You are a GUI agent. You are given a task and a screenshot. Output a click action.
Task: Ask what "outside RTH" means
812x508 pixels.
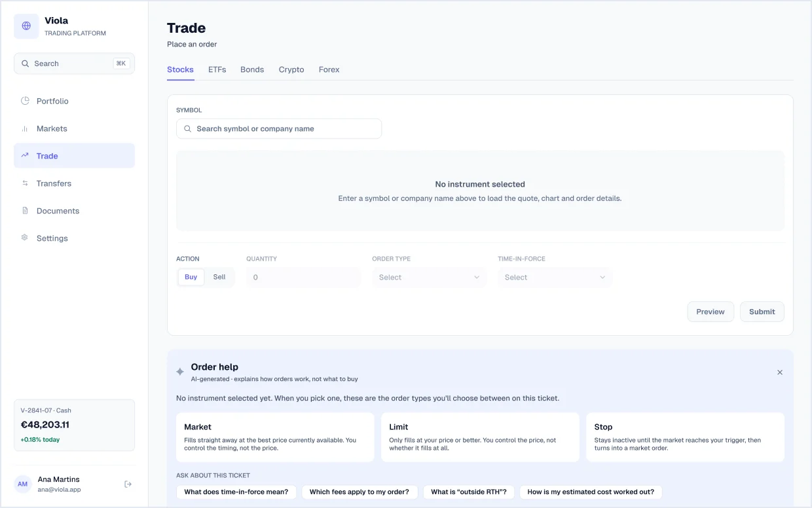click(x=469, y=492)
